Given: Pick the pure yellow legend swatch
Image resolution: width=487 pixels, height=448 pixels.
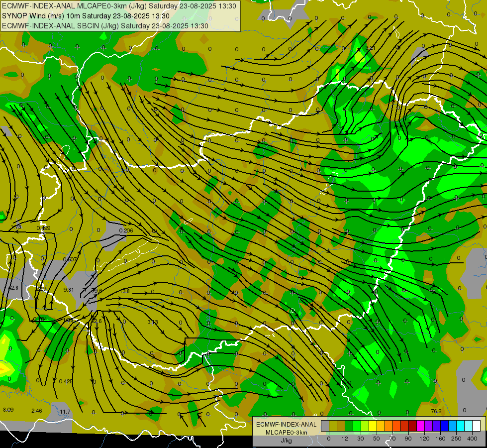Looking at the screenshot, I should click(373, 426).
